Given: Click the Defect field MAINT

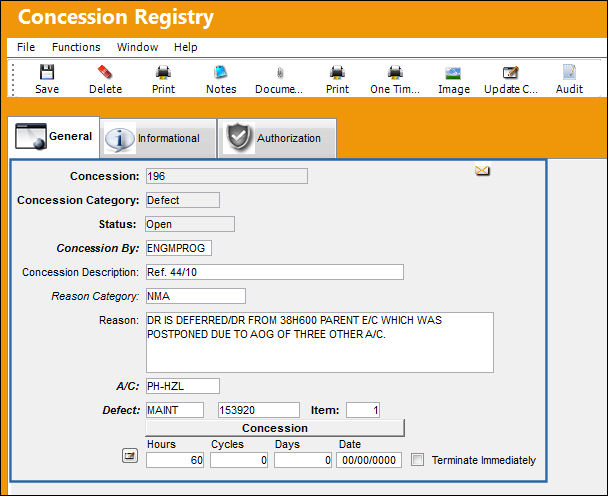Looking at the screenshot, I should pos(175,410).
